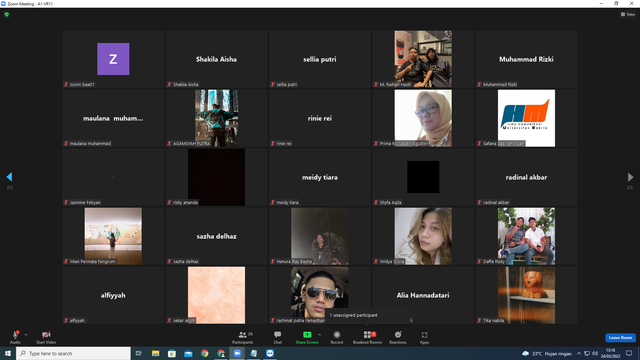
Task: Select the Tika nabila video tile
Action: (x=526, y=295)
